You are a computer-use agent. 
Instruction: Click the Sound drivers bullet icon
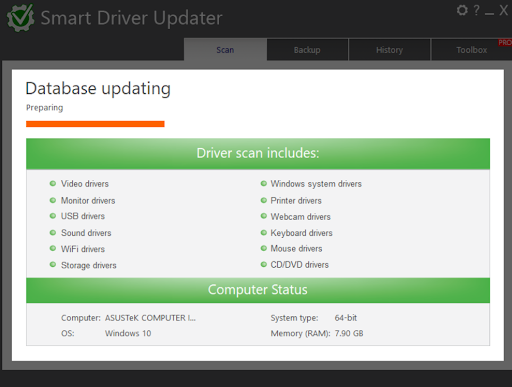pos(53,232)
